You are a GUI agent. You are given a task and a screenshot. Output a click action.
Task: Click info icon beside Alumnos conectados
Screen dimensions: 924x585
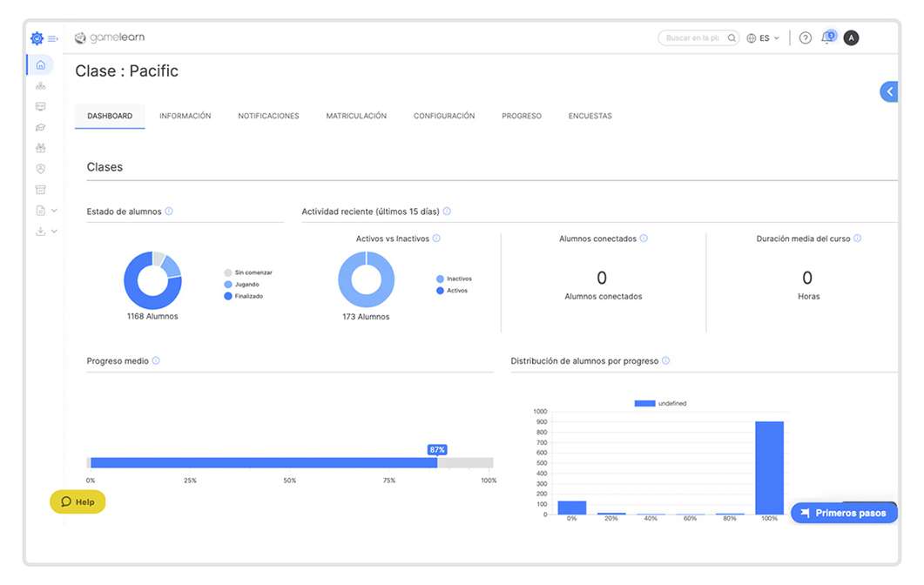tap(644, 238)
